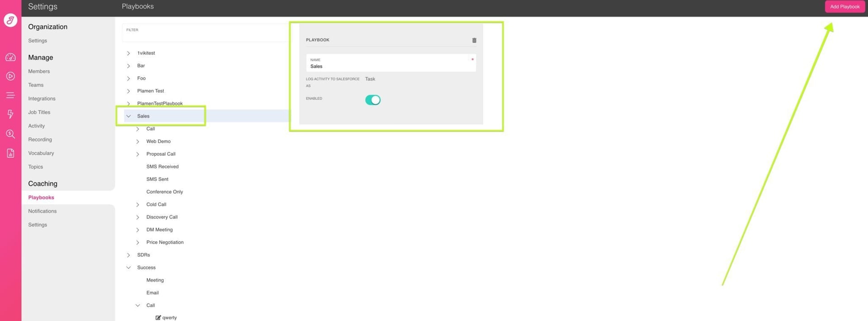Image resolution: width=868 pixels, height=321 pixels.
Task: Select SMS Received in Sales playbook
Action: click(x=162, y=167)
